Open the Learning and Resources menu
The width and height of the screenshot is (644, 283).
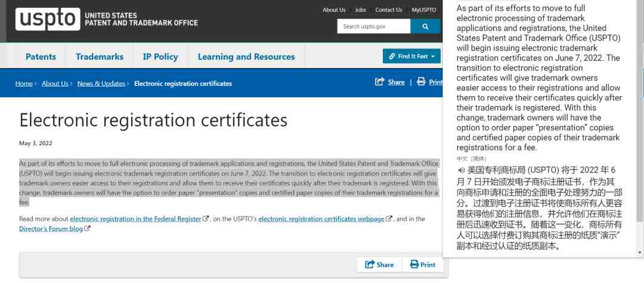[246, 57]
